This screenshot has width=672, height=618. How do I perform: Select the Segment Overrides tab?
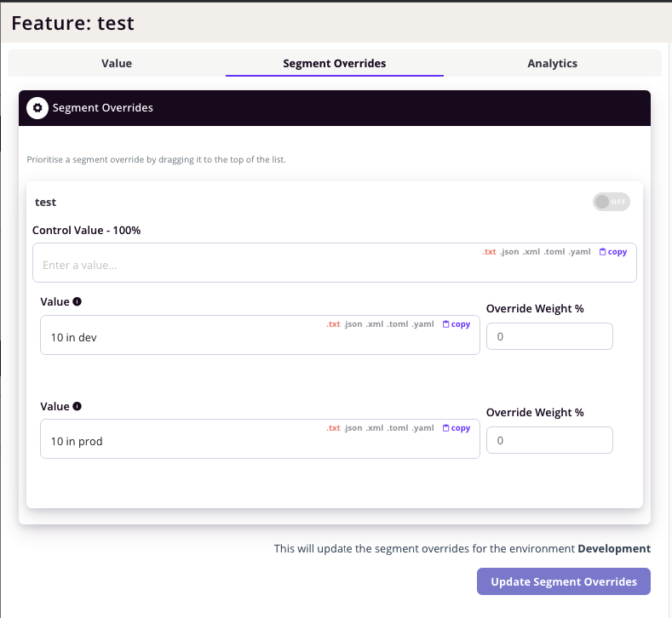[x=334, y=63]
